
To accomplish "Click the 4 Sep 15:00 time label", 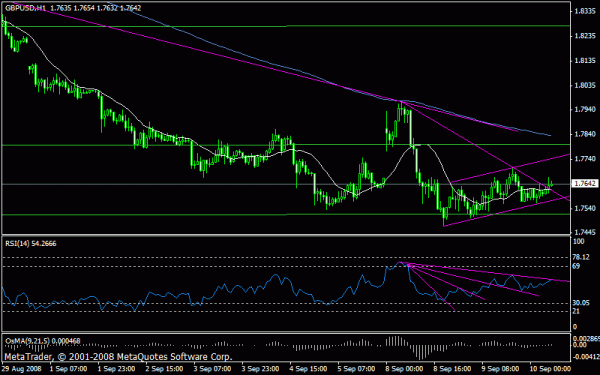I will [308, 369].
